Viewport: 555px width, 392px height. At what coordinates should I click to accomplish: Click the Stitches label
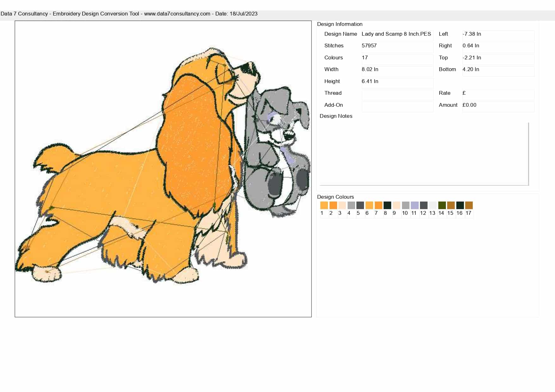(334, 45)
